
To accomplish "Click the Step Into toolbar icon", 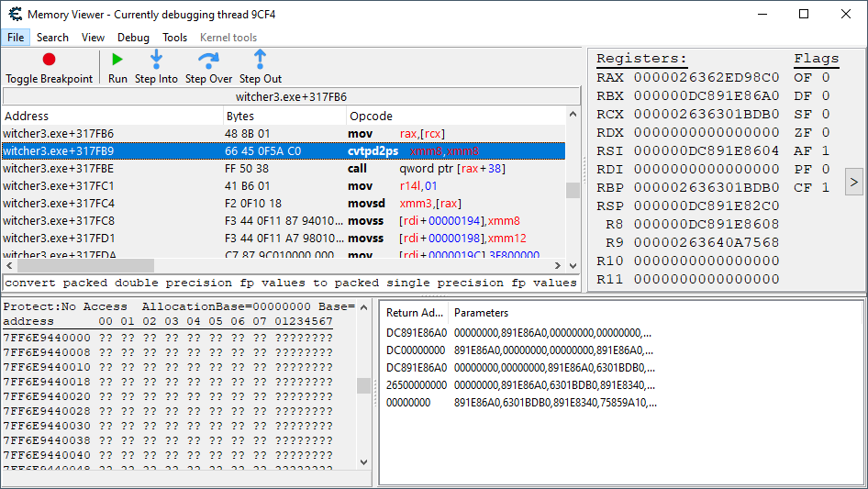I will pos(156,60).
